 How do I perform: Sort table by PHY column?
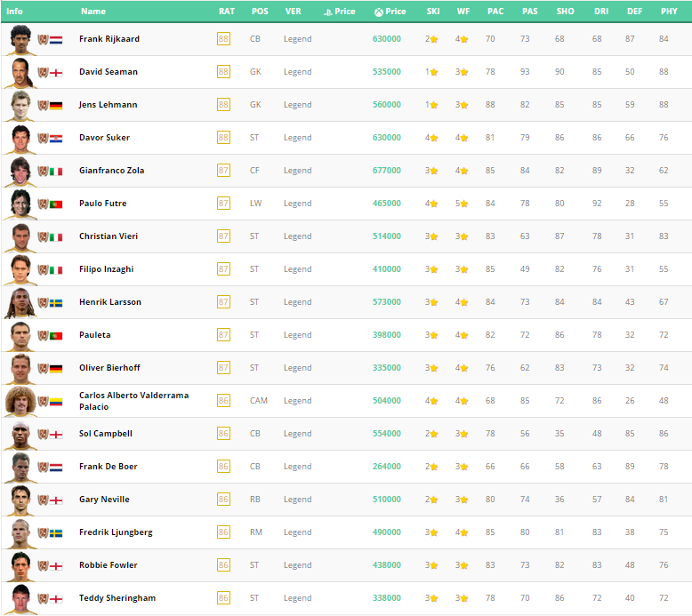tap(669, 12)
